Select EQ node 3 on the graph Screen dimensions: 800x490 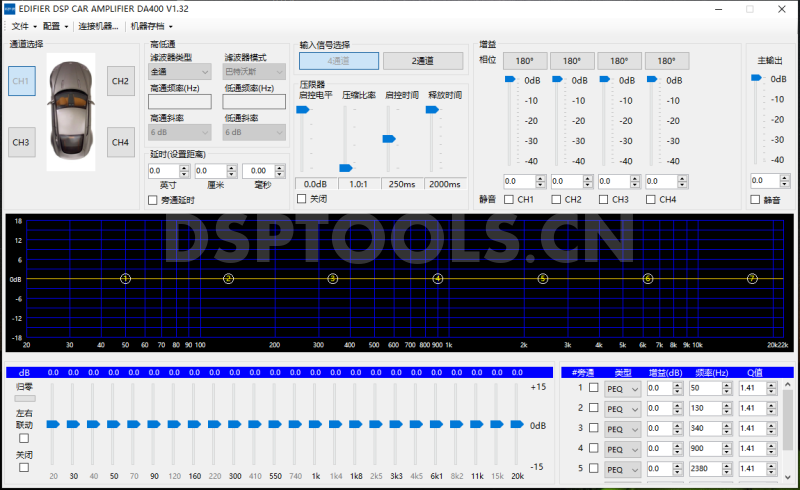tap(333, 279)
